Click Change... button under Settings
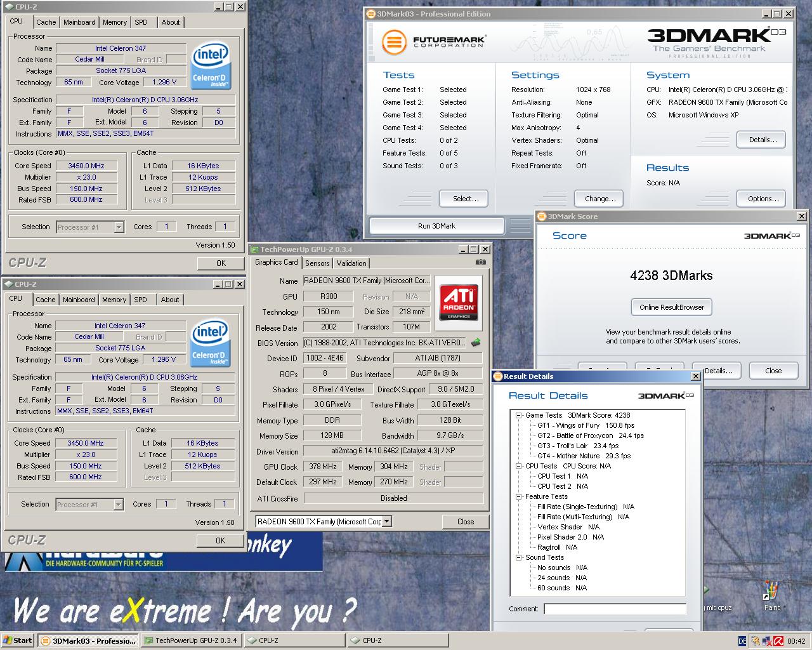The image size is (812, 650). (x=600, y=199)
